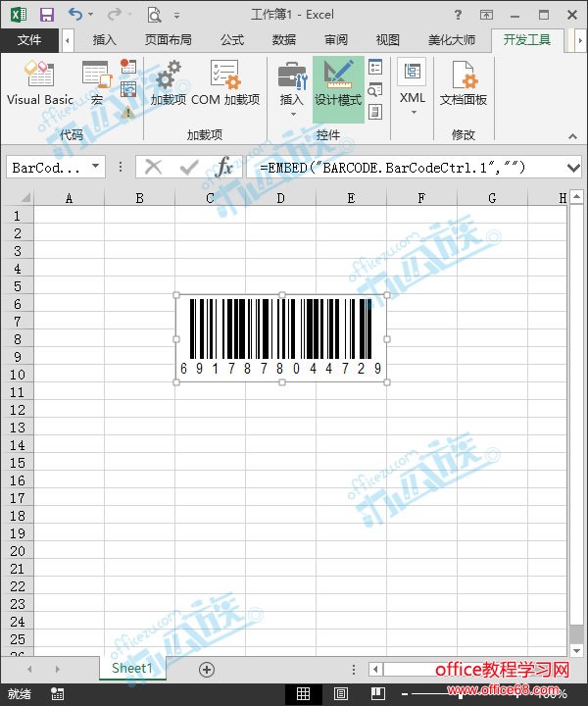
Task: Click the vertical scrollbar down arrow
Action: pos(577,651)
